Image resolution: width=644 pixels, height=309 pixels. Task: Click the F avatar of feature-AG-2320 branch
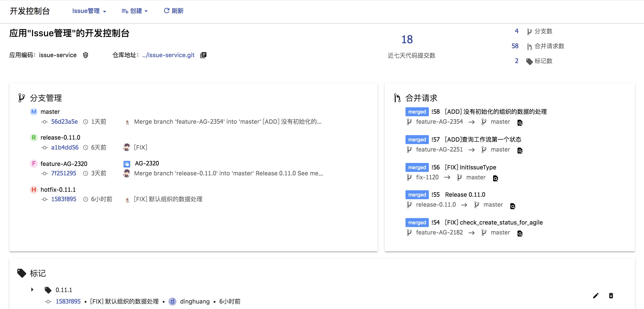pyautogui.click(x=34, y=163)
